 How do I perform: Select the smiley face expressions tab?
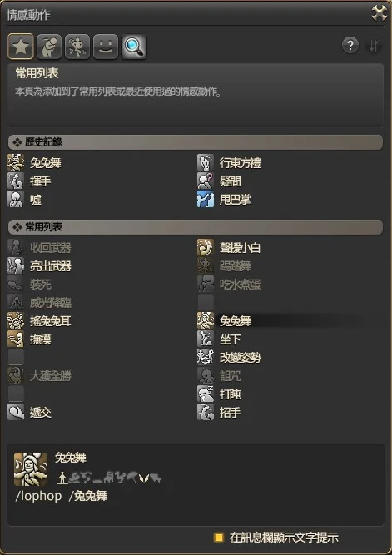pyautogui.click(x=106, y=47)
